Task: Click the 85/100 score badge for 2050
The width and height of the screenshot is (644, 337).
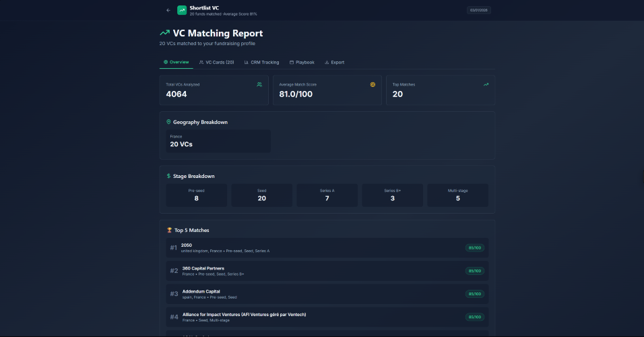Action: coord(475,247)
